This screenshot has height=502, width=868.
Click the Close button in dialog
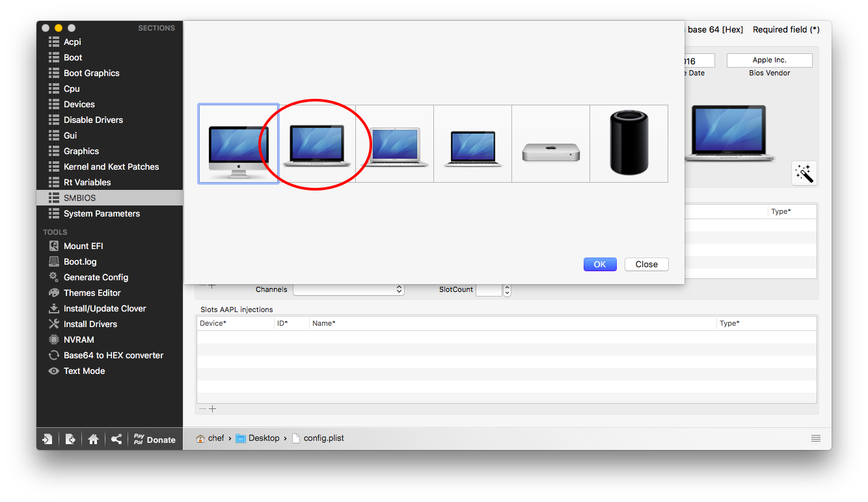(x=647, y=264)
